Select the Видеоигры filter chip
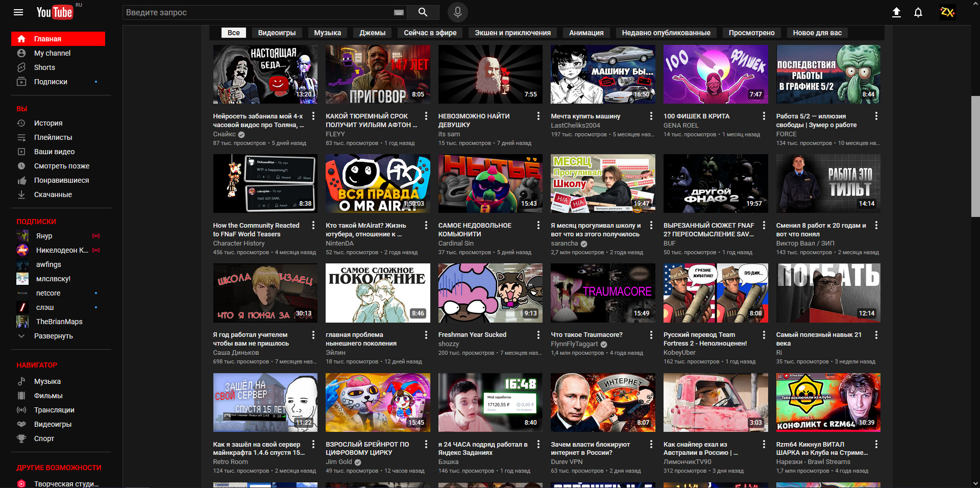Screen dimensions: 980x488 pos(277,33)
